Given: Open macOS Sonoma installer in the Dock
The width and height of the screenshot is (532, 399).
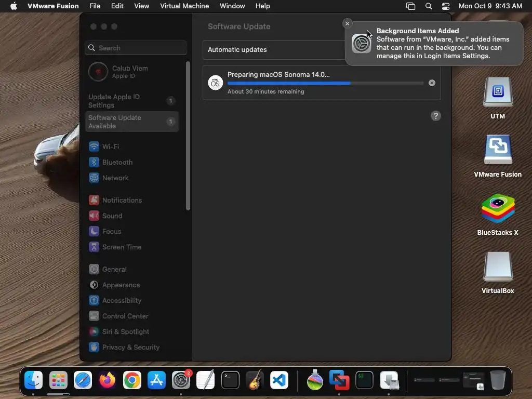Looking at the screenshot, I should tap(315, 380).
